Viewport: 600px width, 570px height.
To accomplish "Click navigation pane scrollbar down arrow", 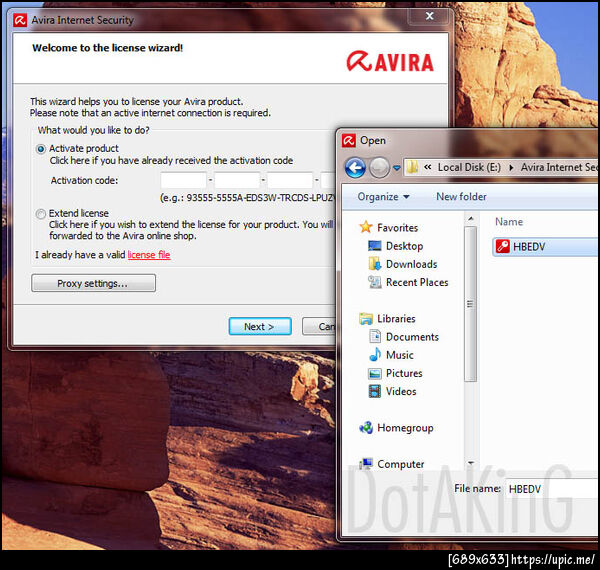I will (x=471, y=463).
